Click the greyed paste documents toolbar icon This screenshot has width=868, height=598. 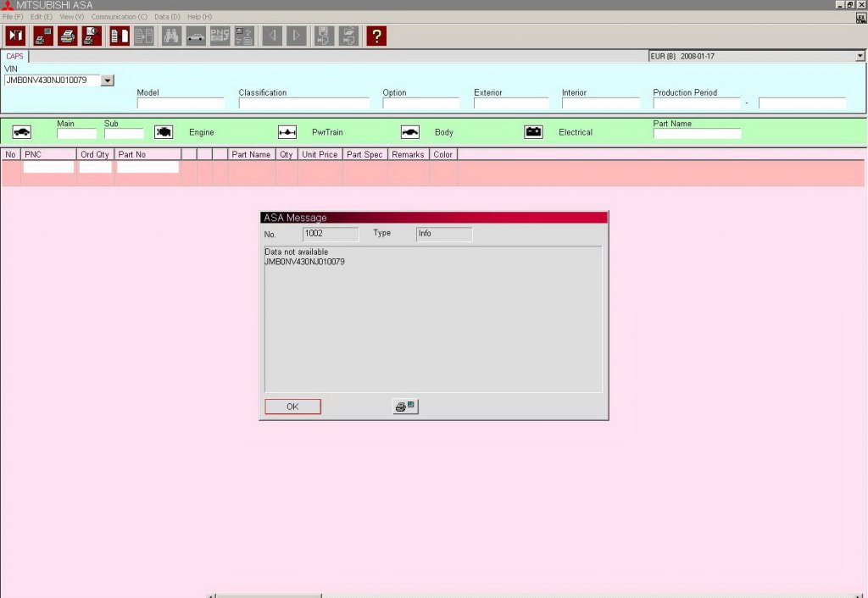point(144,36)
